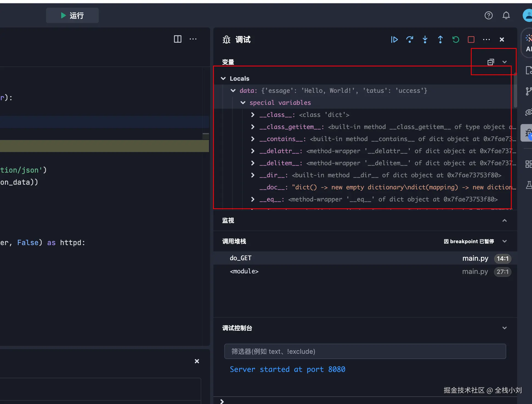Expand the __class__ variable entry
532x404 pixels.
[253, 115]
